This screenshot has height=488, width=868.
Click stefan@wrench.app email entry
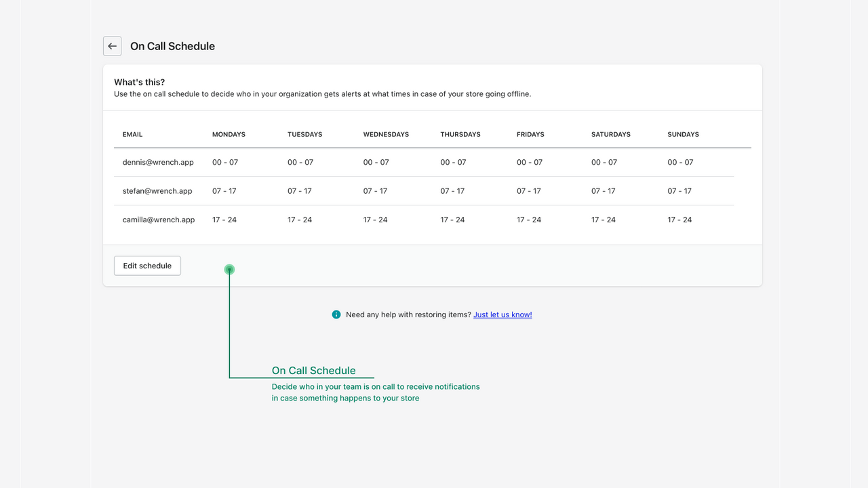(x=157, y=190)
